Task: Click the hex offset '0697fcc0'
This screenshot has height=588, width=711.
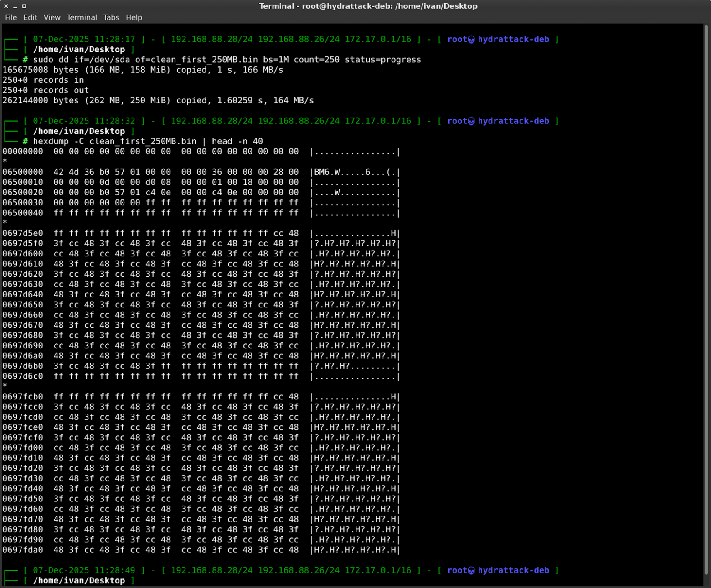Action: pyautogui.click(x=23, y=407)
